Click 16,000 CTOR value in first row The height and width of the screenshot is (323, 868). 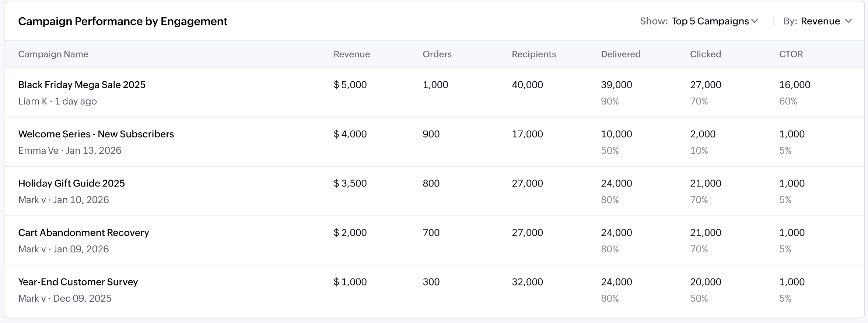[x=795, y=85]
